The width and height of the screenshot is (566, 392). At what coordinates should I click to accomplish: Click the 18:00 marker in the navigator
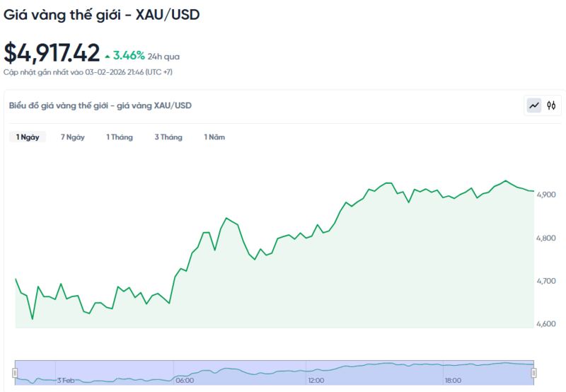[x=453, y=380]
